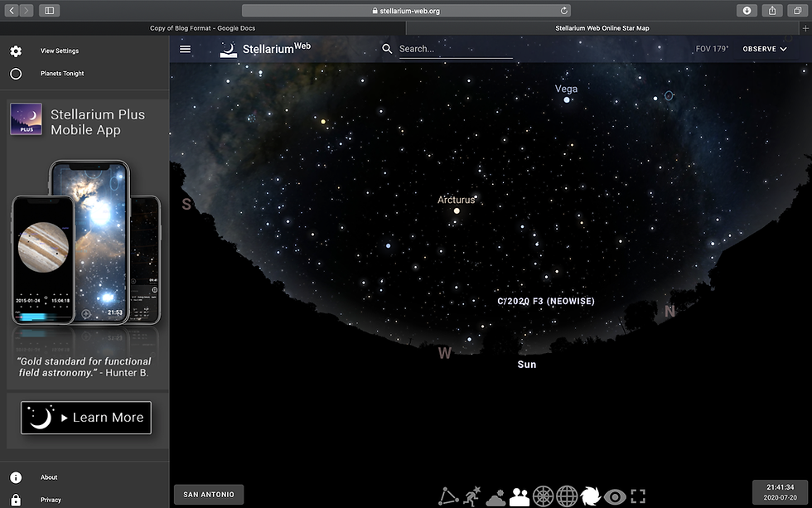Click the FOV 179° indicator
Viewport: 812px width, 508px height.
(x=712, y=49)
